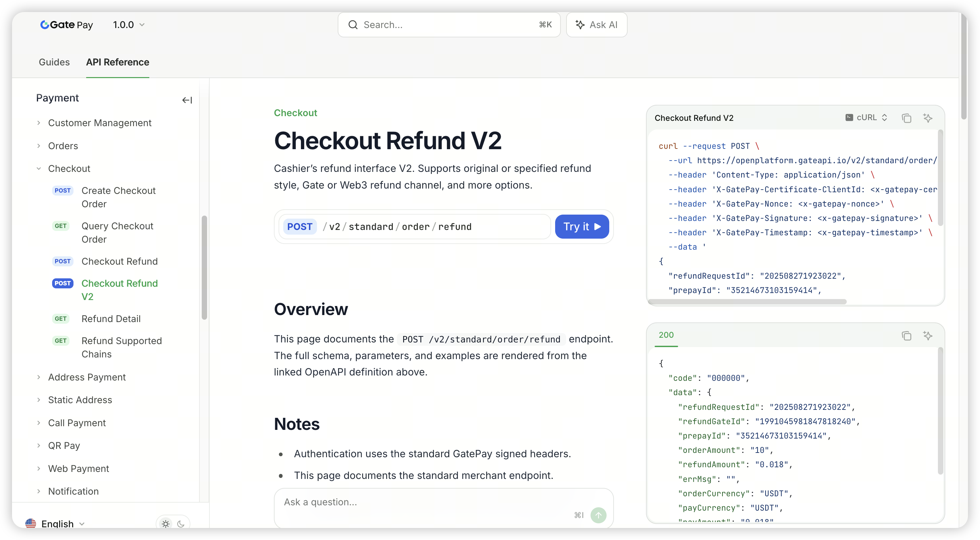Open the Checkout Refund page

tap(120, 261)
